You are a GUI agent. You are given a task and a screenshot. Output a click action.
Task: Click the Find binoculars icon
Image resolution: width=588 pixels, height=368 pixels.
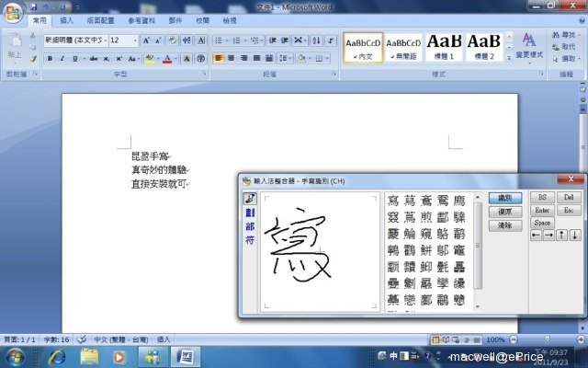[556, 35]
